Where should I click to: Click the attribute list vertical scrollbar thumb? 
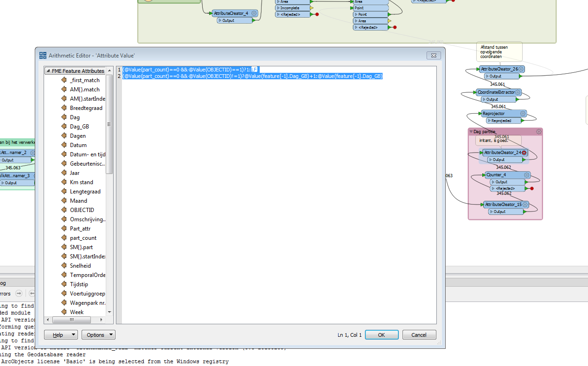coord(109,124)
